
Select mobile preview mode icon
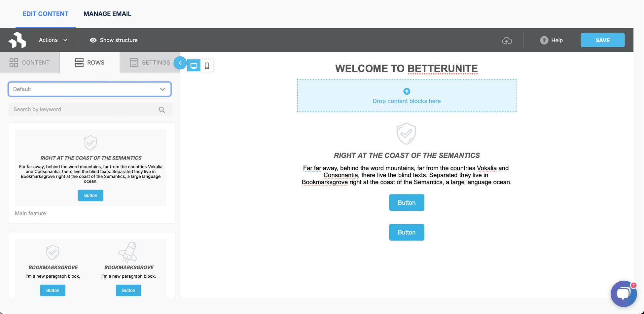[x=207, y=66]
